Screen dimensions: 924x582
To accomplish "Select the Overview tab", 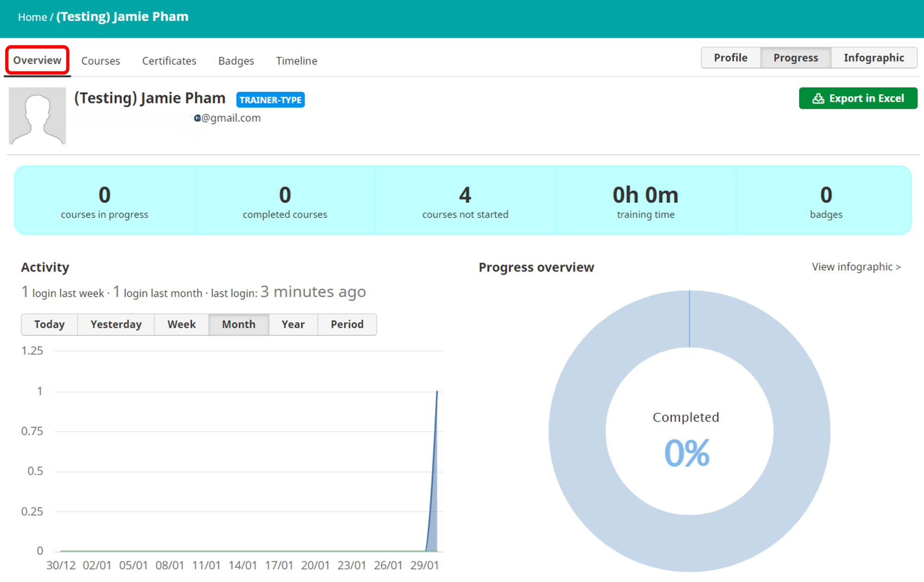I will tap(37, 61).
